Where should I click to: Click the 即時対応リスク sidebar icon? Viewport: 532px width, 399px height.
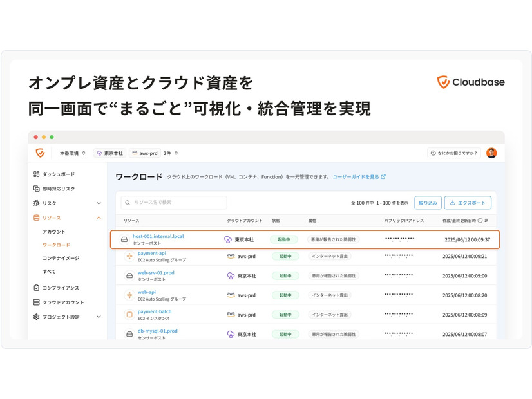tap(37, 189)
